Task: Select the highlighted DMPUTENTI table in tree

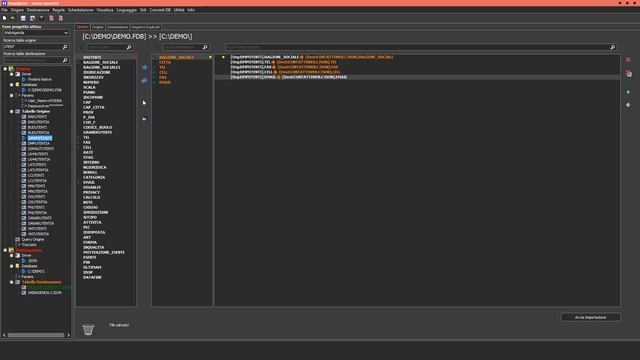Action: (x=40, y=138)
